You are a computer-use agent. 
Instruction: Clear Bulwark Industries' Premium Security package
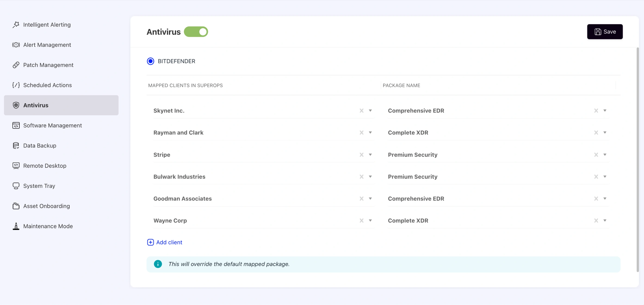coord(596,177)
